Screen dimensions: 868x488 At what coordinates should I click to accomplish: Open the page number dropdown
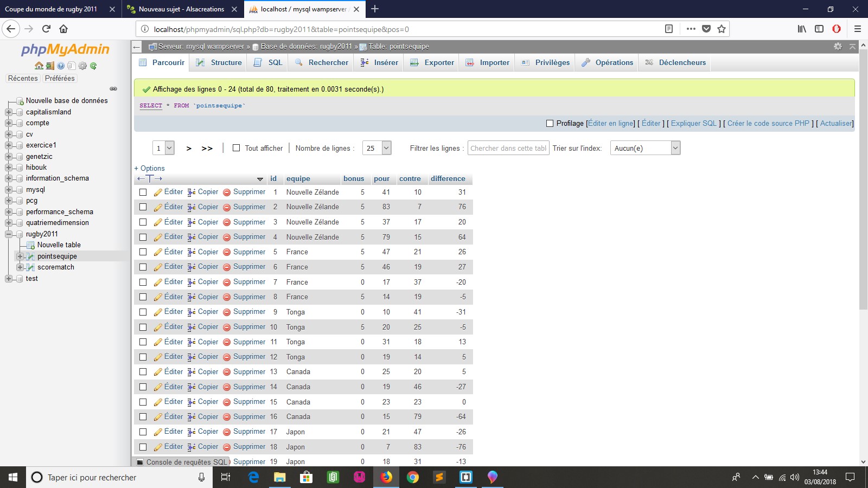(163, 148)
